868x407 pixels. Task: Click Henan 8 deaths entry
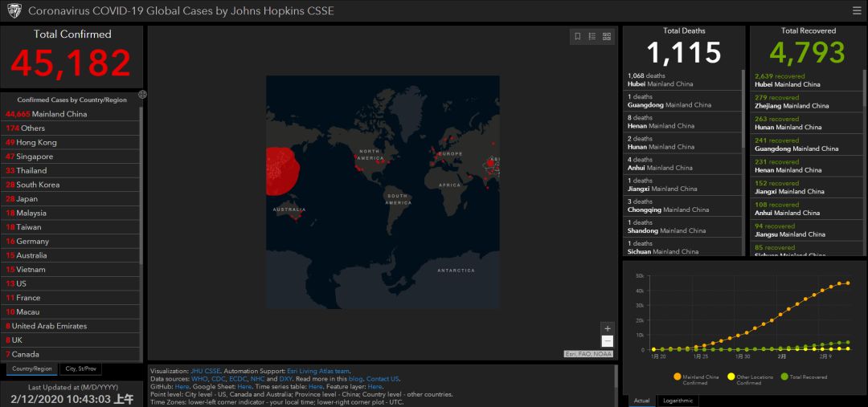682,122
